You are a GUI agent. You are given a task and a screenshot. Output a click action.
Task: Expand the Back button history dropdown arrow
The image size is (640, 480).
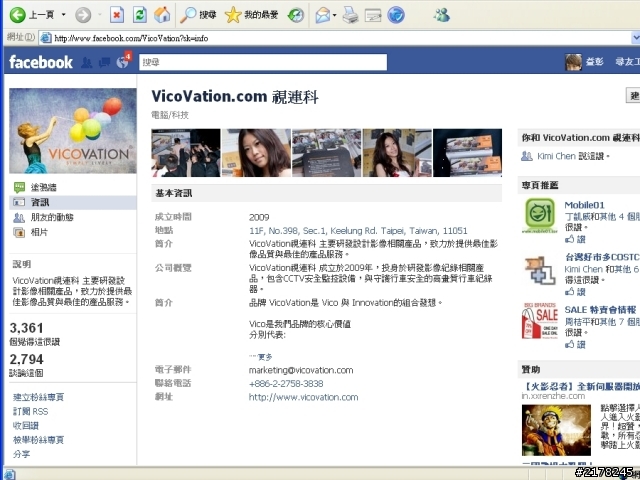64,15
